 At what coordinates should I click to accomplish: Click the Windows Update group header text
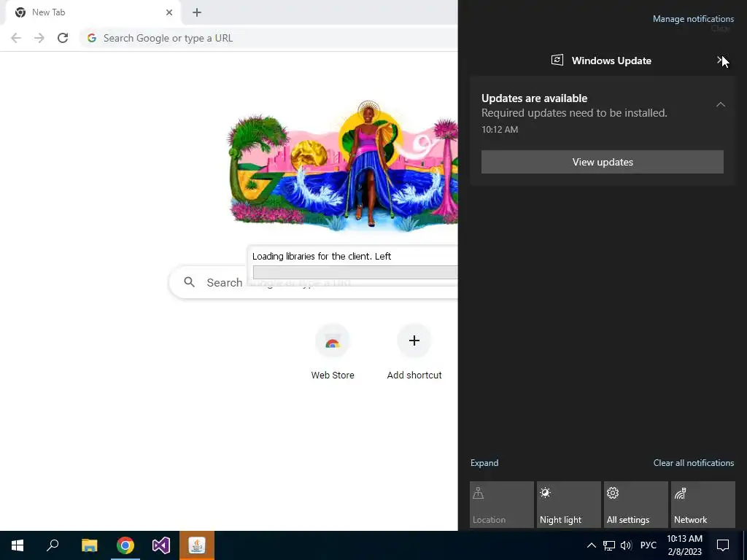pos(611,61)
